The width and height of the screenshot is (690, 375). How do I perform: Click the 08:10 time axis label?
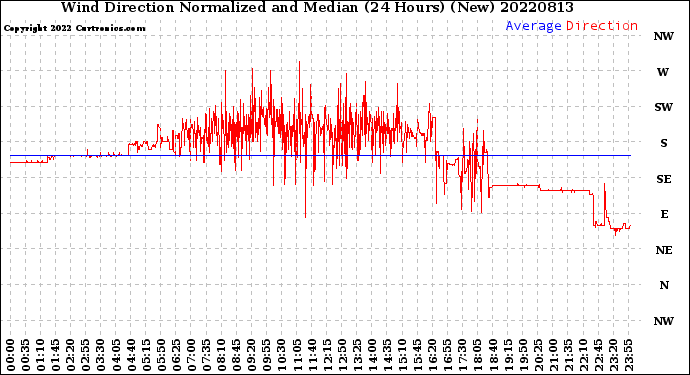point(221,355)
